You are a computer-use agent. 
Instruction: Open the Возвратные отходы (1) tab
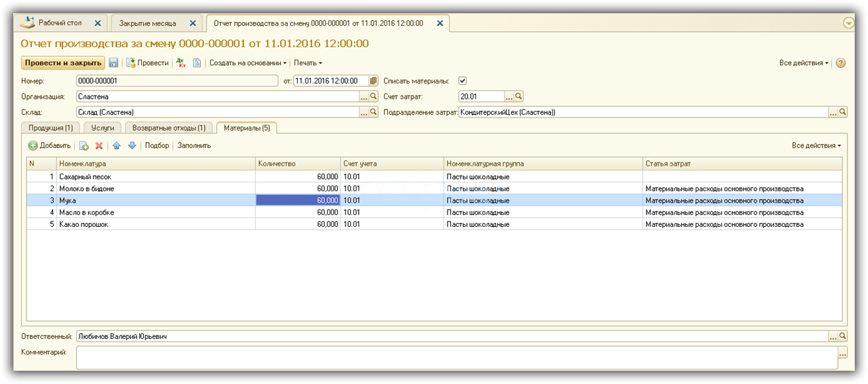(x=168, y=127)
